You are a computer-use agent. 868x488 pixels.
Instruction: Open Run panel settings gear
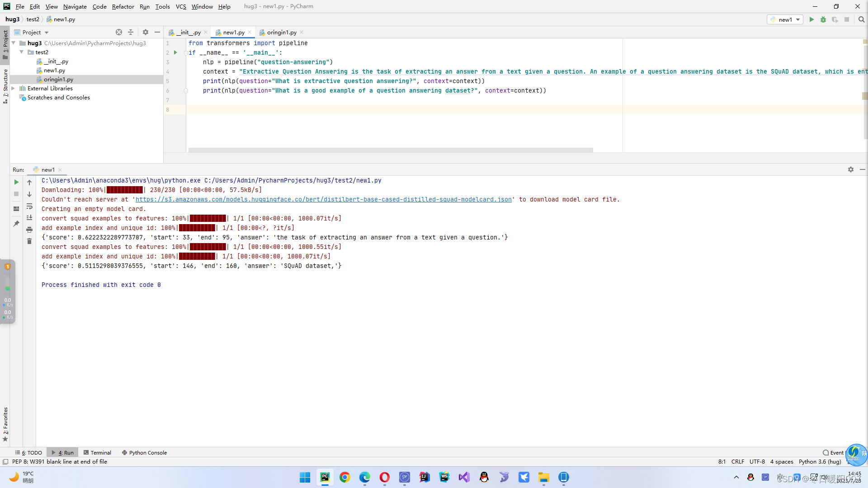tap(851, 169)
